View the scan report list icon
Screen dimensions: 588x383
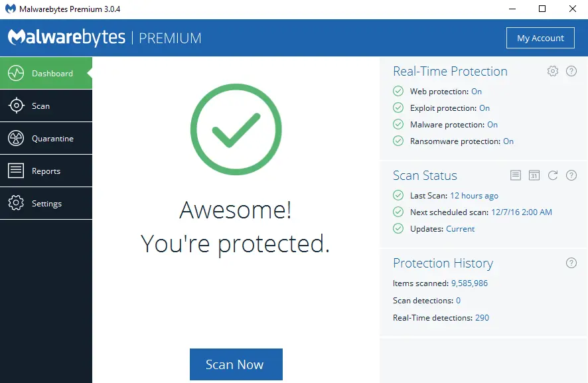(x=516, y=175)
